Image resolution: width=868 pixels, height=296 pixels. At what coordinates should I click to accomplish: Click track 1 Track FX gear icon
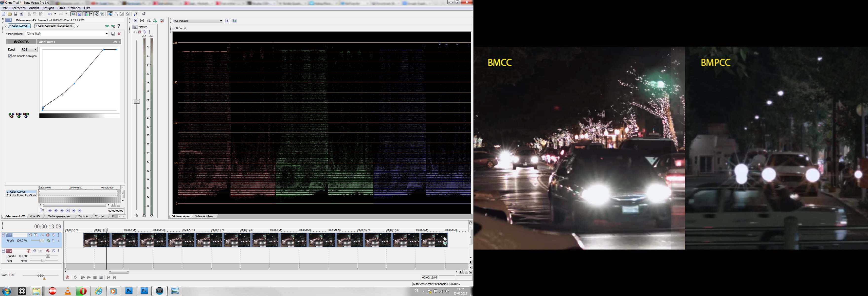pos(48,235)
